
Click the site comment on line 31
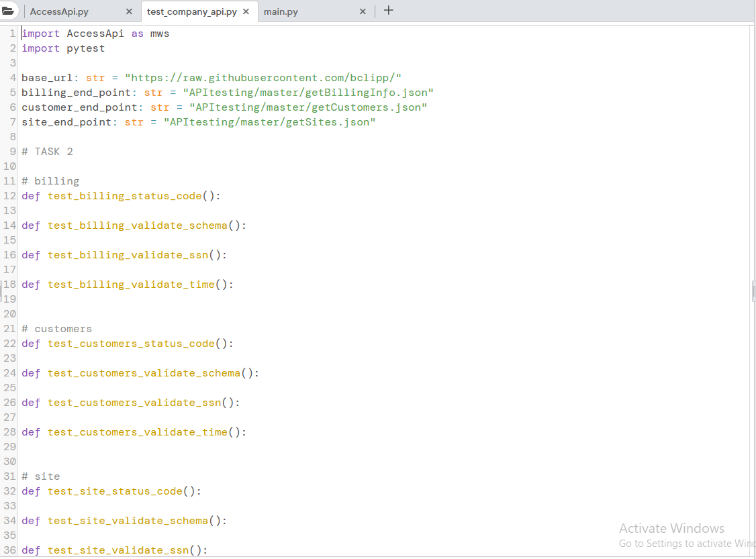point(40,476)
